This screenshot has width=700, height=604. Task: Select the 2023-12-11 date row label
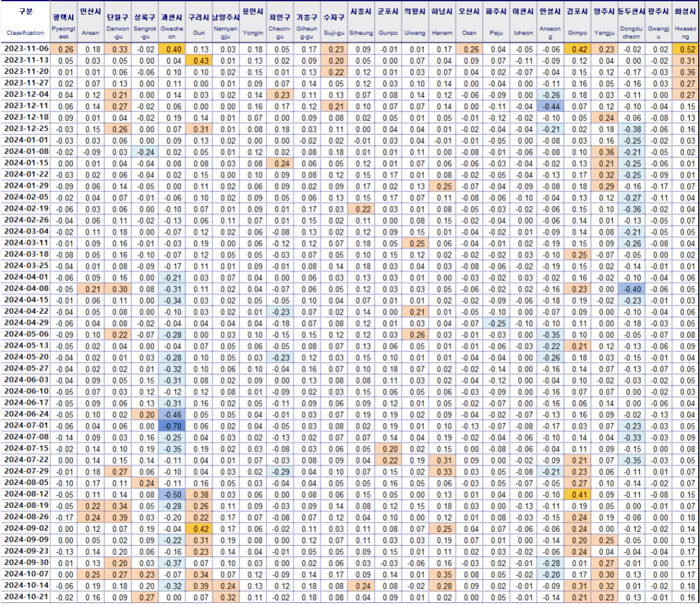(x=25, y=106)
